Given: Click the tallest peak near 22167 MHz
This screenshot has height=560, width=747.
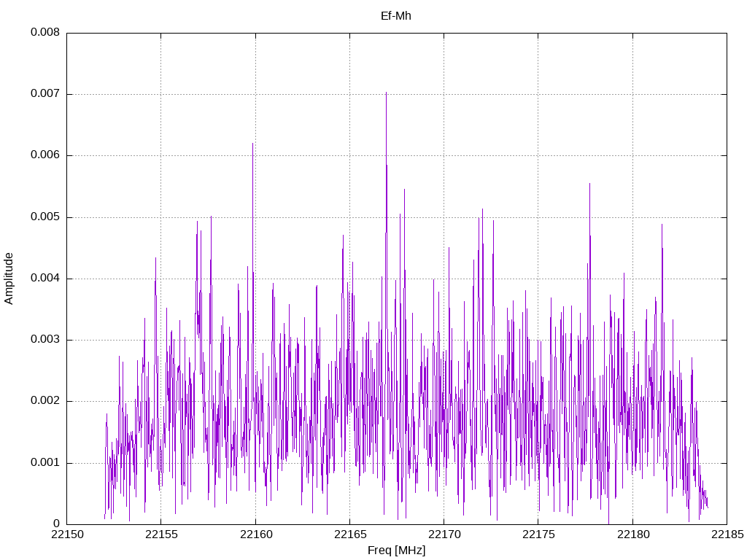Looking at the screenshot, I should (386, 94).
